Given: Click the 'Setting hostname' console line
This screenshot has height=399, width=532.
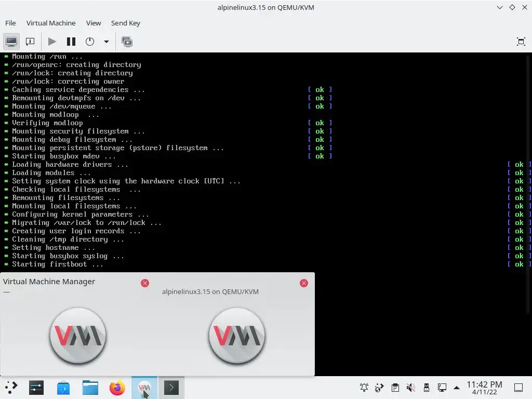Looking at the screenshot, I should pyautogui.click(x=49, y=248).
